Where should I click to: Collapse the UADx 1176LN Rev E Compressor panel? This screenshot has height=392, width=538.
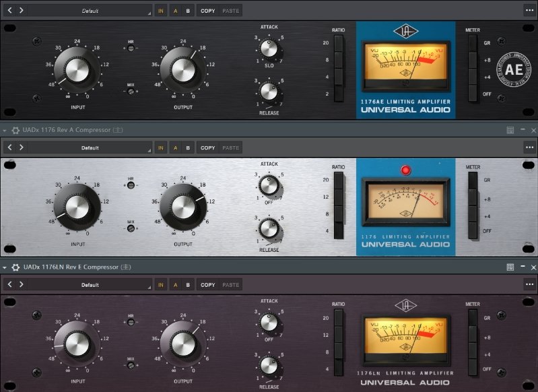coord(5,267)
